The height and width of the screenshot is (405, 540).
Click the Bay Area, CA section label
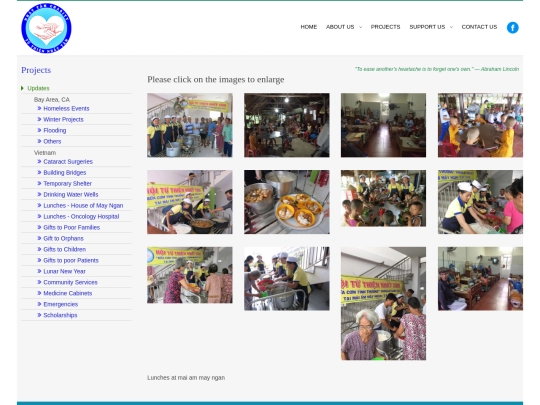pyautogui.click(x=52, y=100)
